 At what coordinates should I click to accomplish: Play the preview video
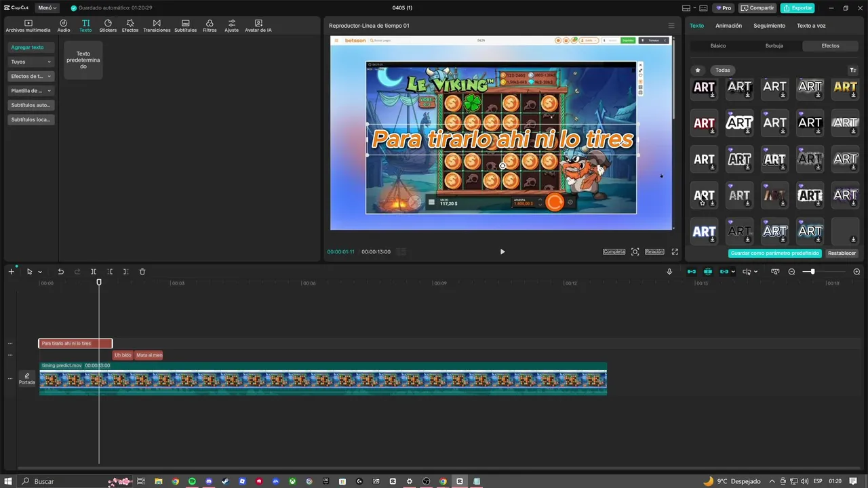click(502, 251)
